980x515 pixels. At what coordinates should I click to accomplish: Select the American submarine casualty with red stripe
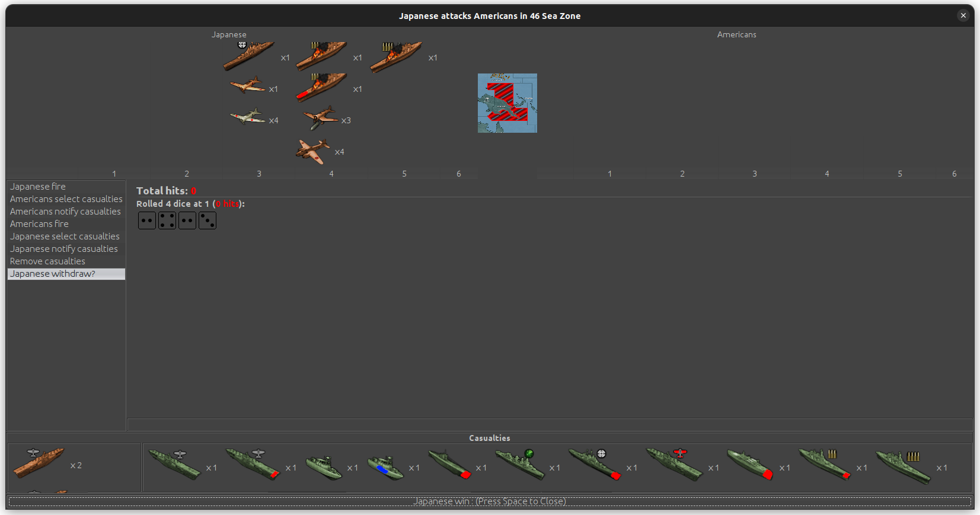(449, 465)
